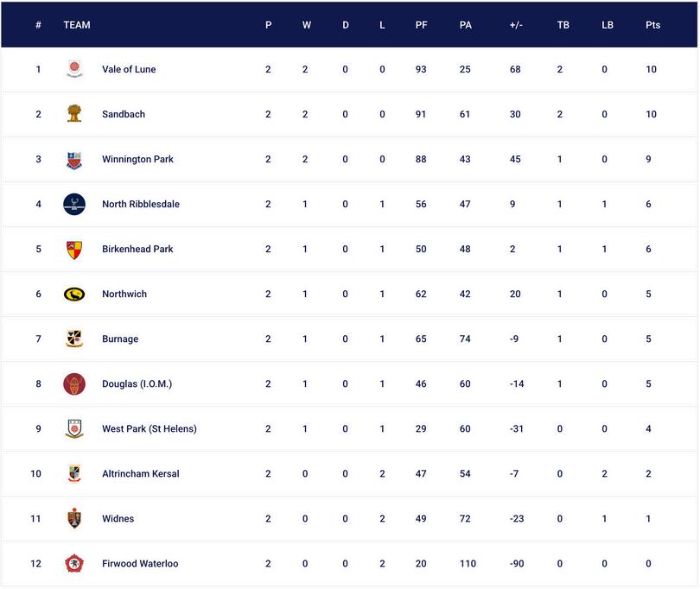Click the Douglas (I.O.M.) maroon badge
The image size is (700, 589).
(74, 383)
